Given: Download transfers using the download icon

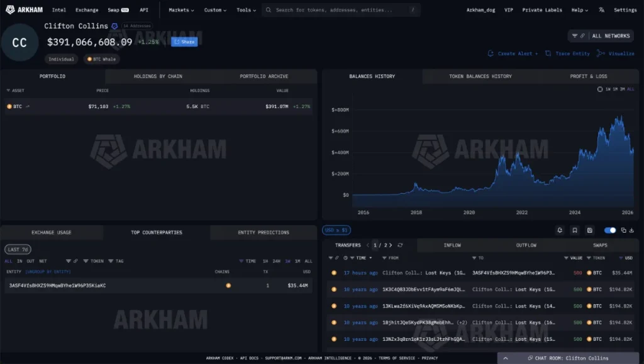Looking at the screenshot, I should click(631, 231).
